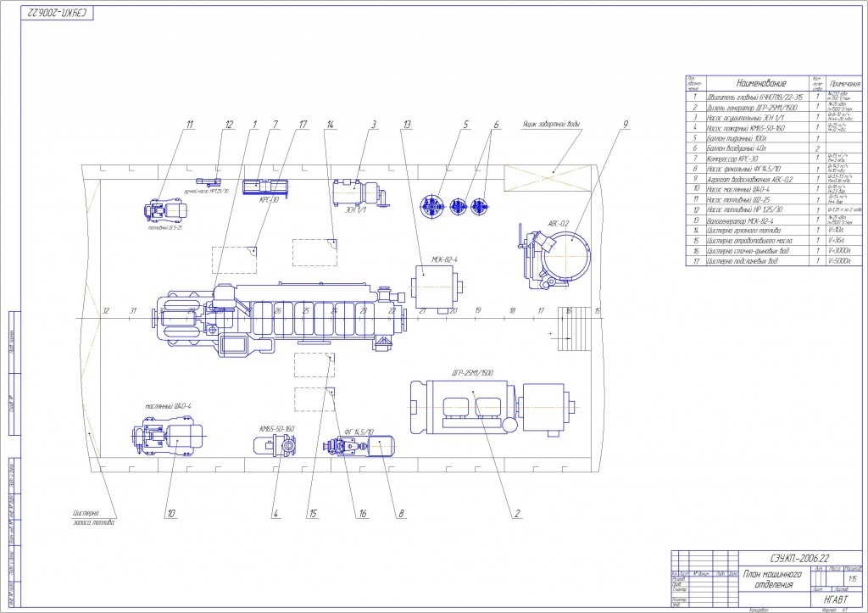Select table row "Цистерна отработавшего масла"
Image resolution: width=868 pixels, height=613 pixels.
[x=774, y=240]
